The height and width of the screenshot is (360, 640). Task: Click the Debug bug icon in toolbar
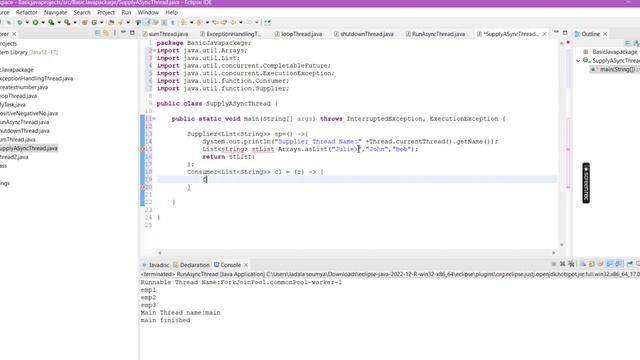[20, 22]
